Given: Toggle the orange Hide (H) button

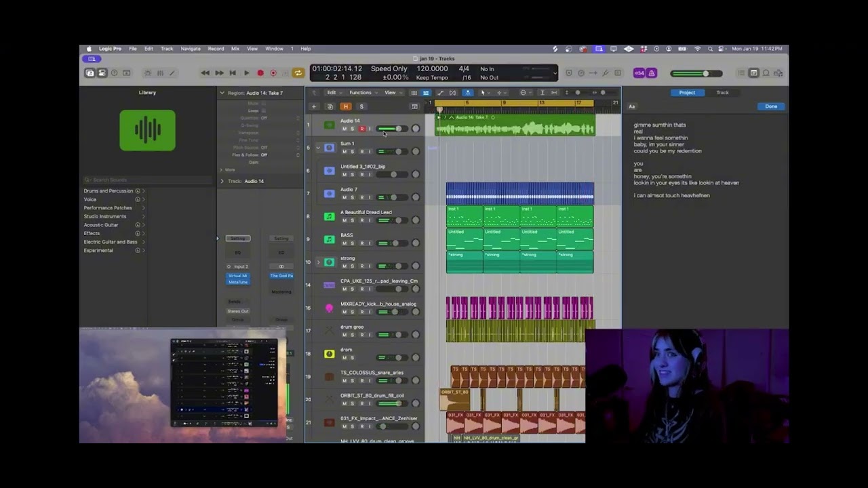Looking at the screenshot, I should click(x=345, y=106).
